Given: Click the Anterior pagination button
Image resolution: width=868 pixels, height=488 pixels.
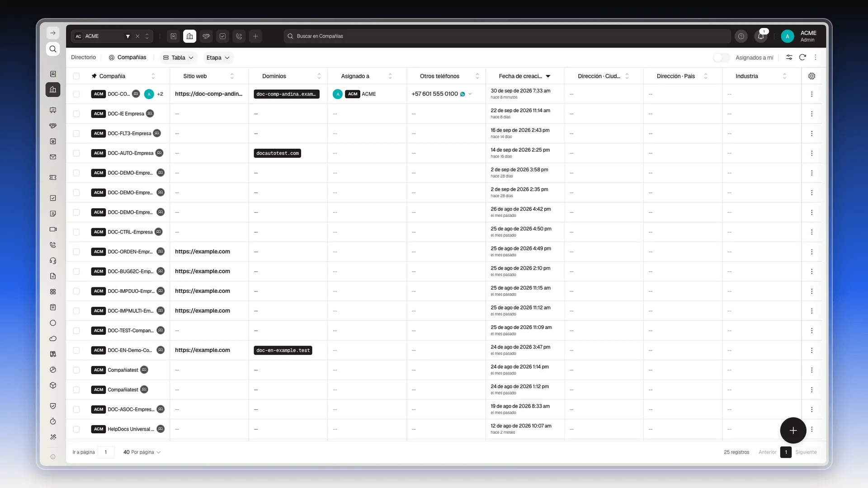Looking at the screenshot, I should click(x=767, y=452).
